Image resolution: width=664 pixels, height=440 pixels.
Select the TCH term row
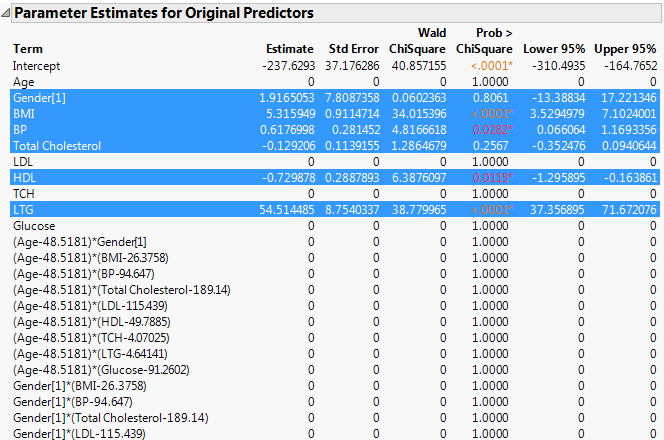pos(24,193)
